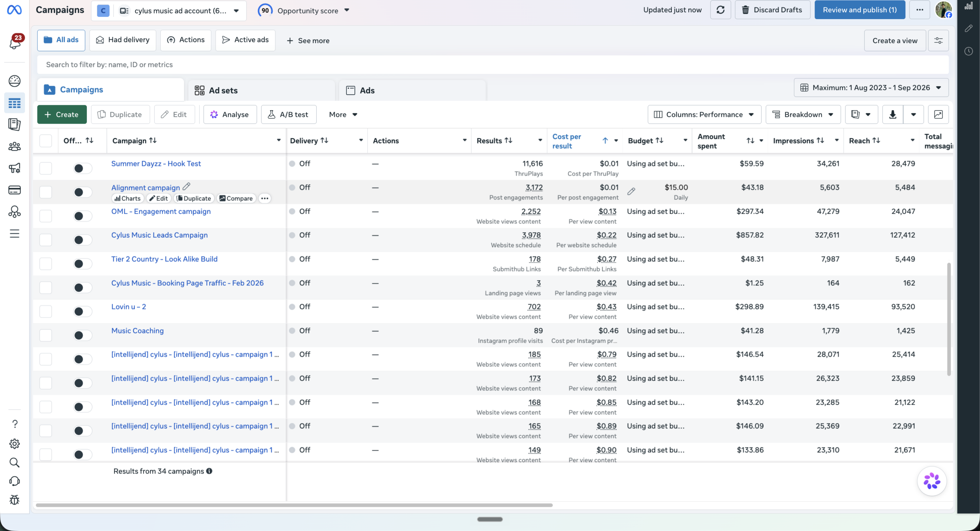Open Billing card icon in sidebar

pos(15,190)
